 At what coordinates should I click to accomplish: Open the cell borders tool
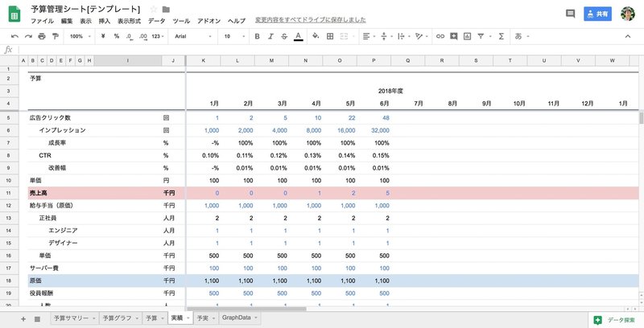click(x=330, y=36)
